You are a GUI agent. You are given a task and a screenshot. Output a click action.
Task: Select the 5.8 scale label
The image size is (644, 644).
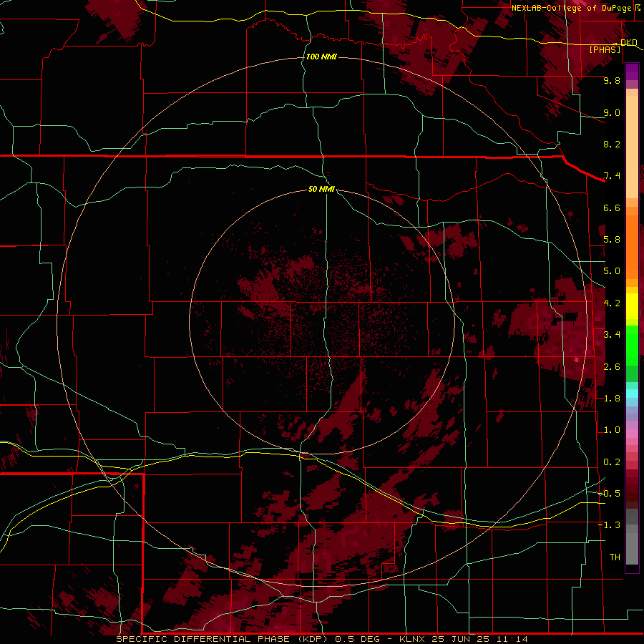click(x=612, y=240)
